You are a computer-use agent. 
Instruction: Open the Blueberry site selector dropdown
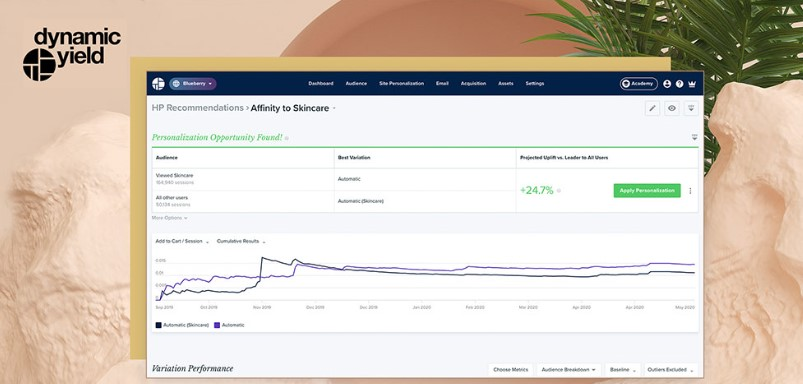[193, 83]
